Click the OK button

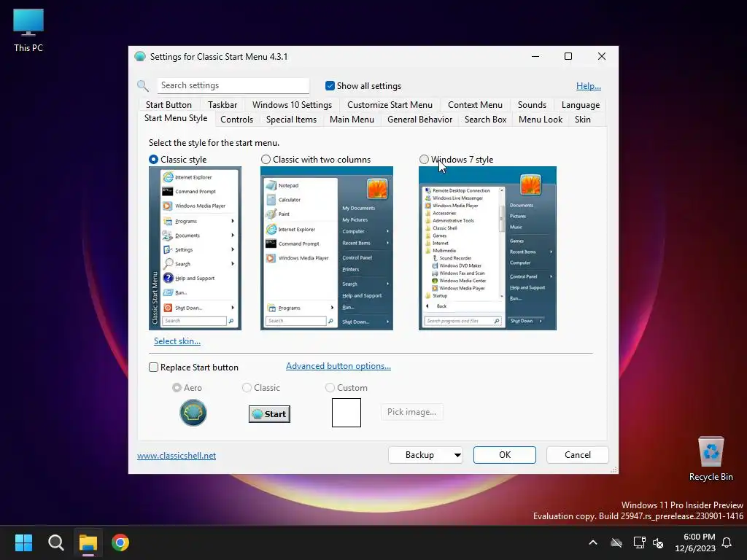505,455
